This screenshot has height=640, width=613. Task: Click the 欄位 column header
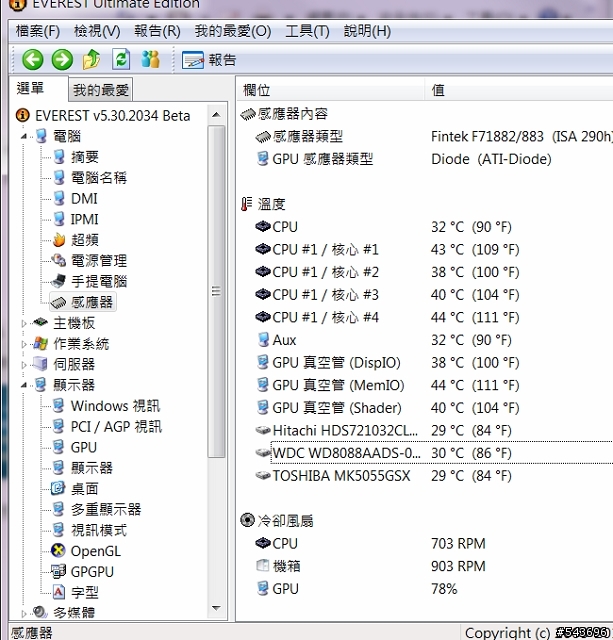tap(331, 90)
